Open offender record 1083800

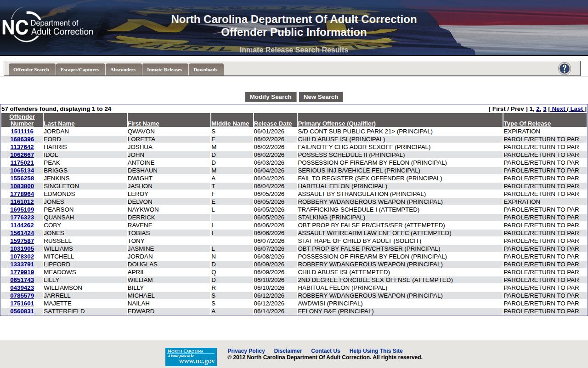tap(22, 186)
